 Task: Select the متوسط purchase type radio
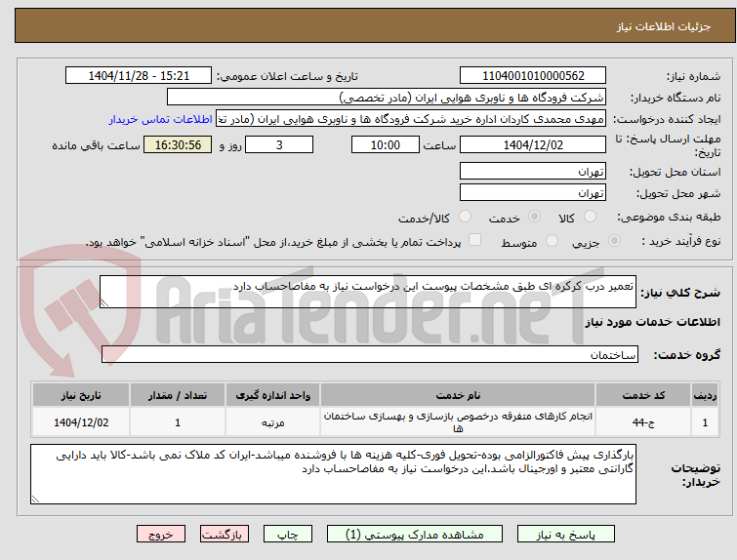coord(552,241)
